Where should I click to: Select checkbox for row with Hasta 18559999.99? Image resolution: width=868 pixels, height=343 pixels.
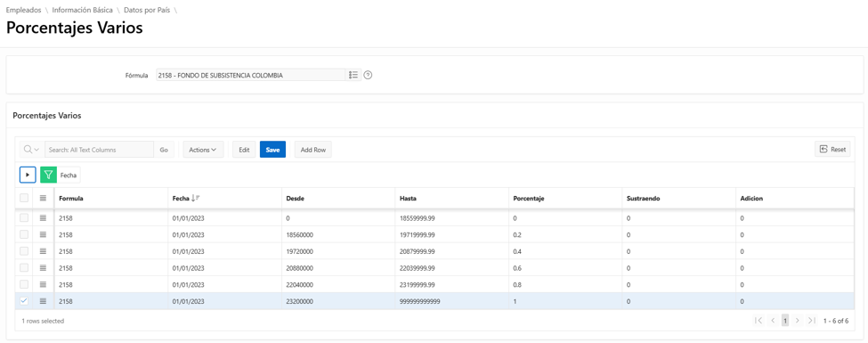click(24, 217)
